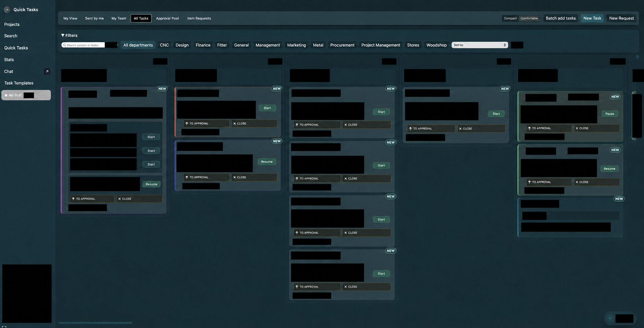Filter by Procurement department
The height and width of the screenshot is (328, 644).
pyautogui.click(x=342, y=45)
